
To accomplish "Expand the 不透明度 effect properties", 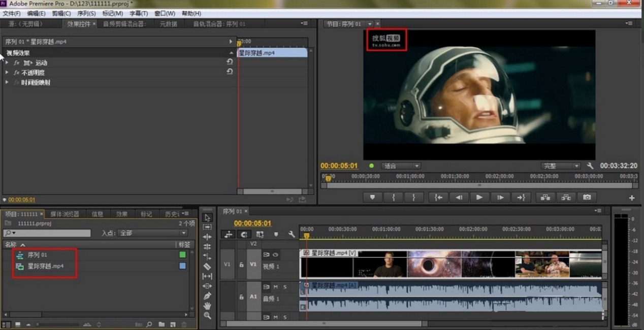I will point(7,73).
